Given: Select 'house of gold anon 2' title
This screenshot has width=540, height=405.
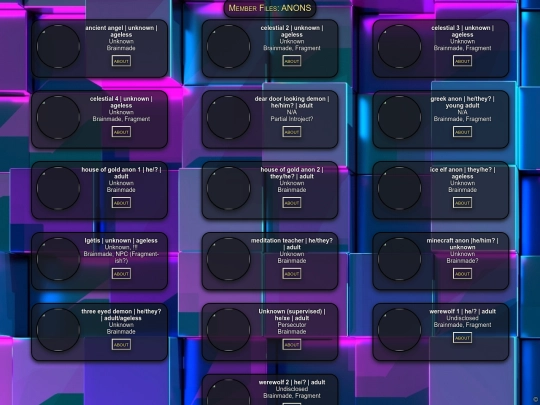Looking at the screenshot, I should pos(292,173).
